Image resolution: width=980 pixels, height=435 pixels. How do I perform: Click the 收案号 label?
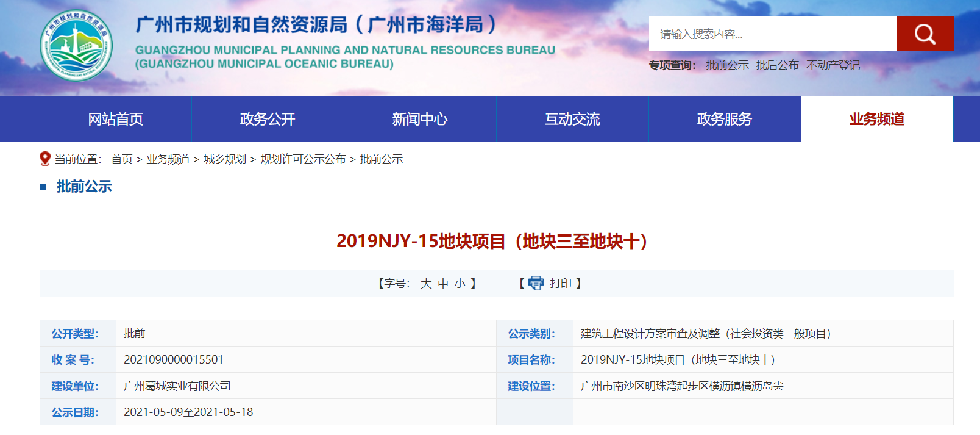point(73,360)
